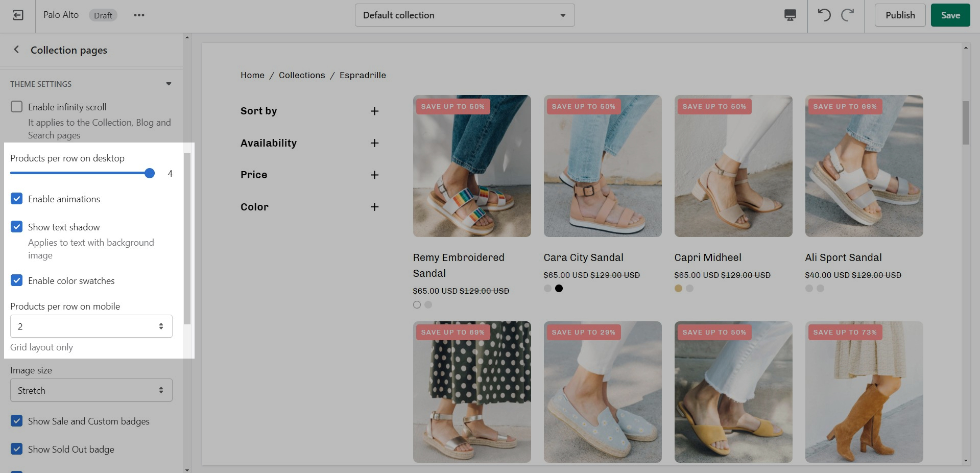Click the undo arrow icon
This screenshot has height=473, width=980.
824,15
